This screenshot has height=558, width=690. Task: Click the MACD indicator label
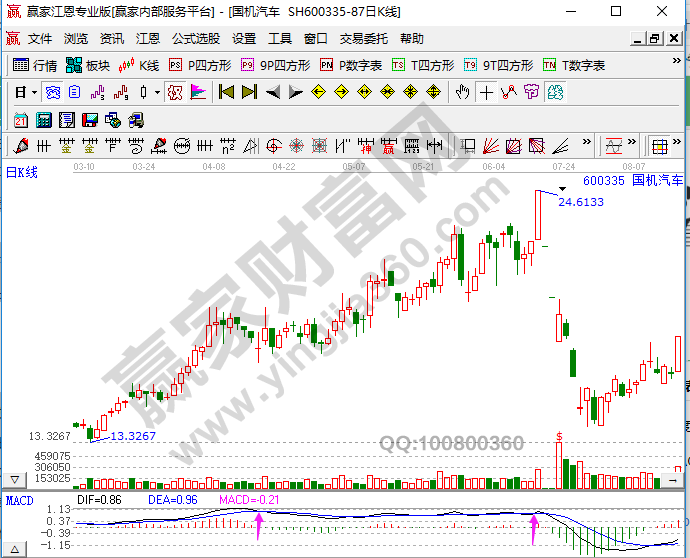pyautogui.click(x=20, y=499)
